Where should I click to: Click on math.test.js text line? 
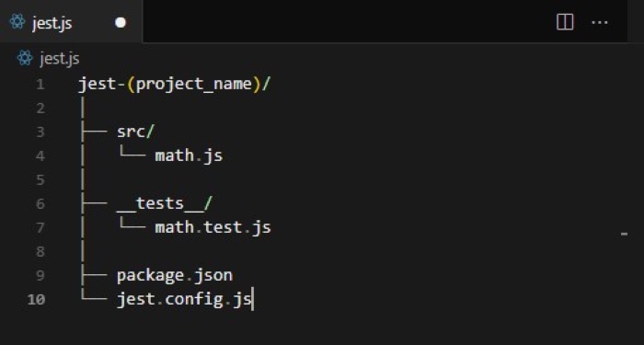point(213,227)
